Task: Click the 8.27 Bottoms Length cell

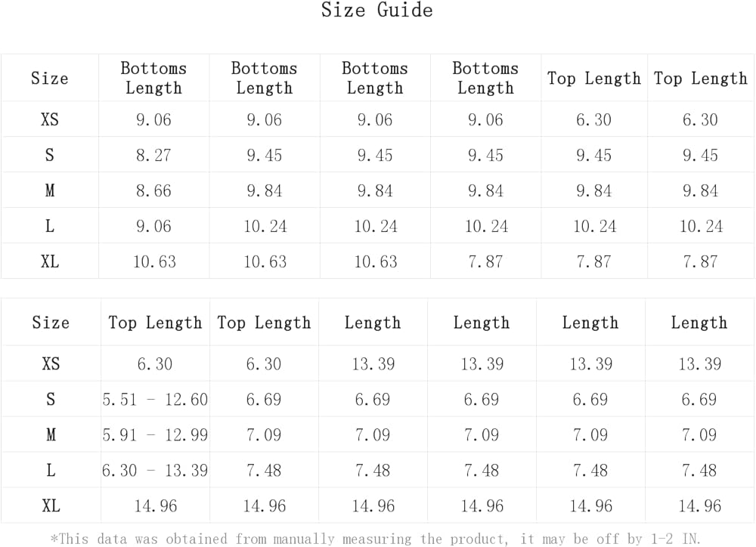Action: click(153, 155)
